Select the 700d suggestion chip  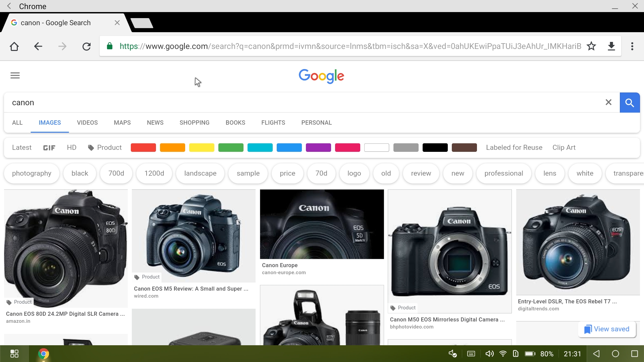116,173
